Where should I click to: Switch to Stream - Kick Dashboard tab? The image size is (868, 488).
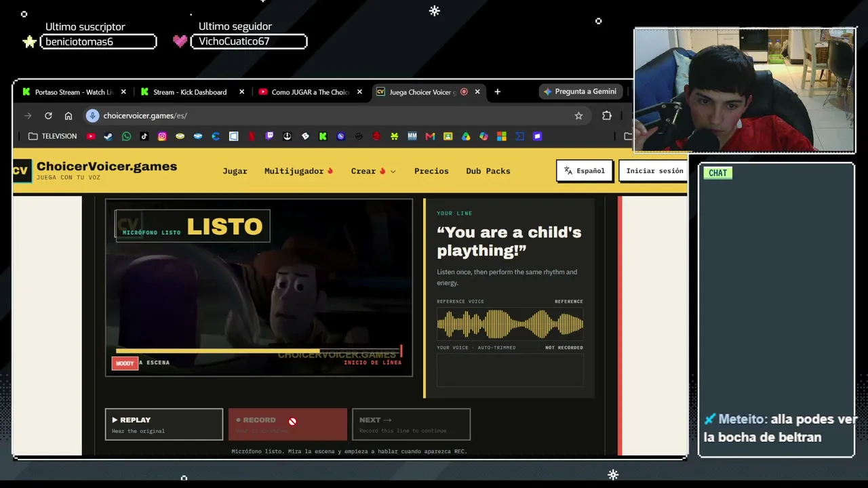[191, 91]
